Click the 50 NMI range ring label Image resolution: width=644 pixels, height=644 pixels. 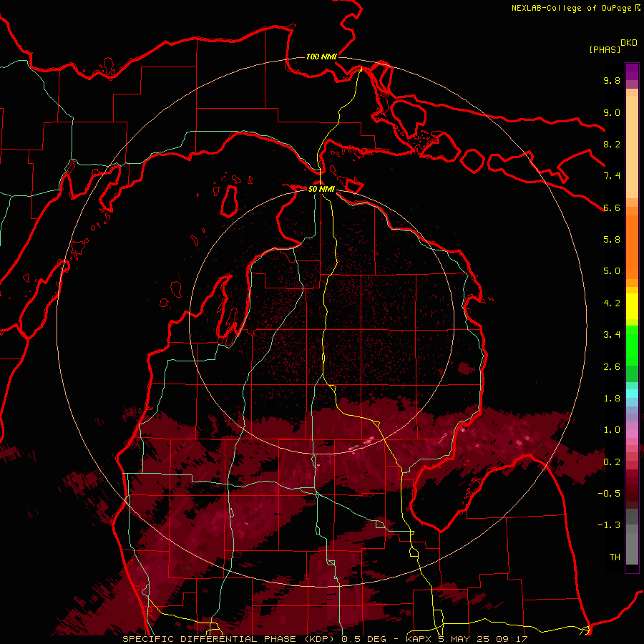[x=321, y=189]
